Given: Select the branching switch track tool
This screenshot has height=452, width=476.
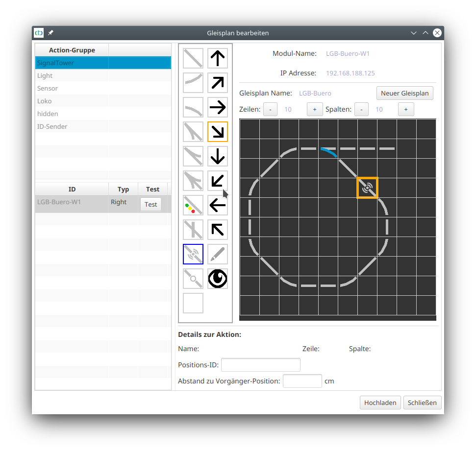Looking at the screenshot, I should click(193, 131).
